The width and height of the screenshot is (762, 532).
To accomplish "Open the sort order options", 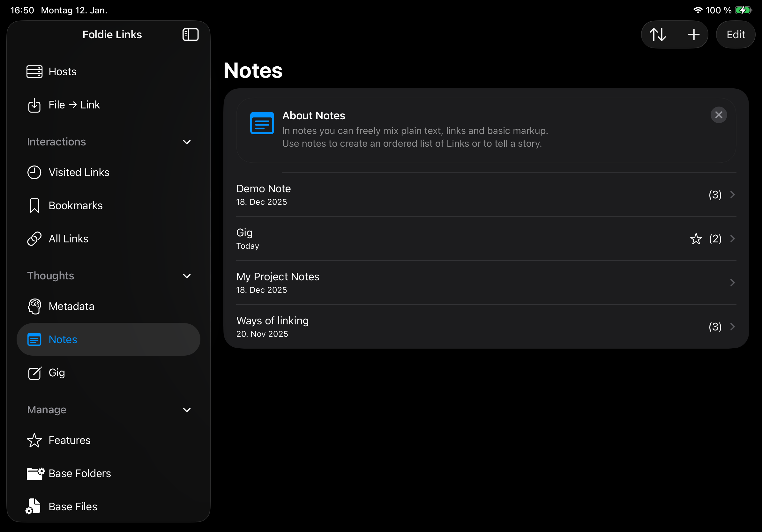I will (658, 34).
